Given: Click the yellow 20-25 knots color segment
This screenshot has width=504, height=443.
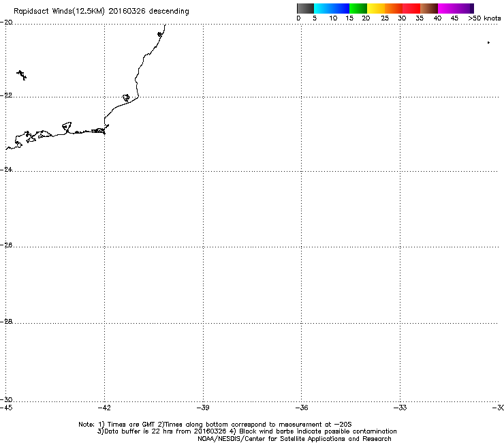Looking at the screenshot, I should (x=376, y=8).
